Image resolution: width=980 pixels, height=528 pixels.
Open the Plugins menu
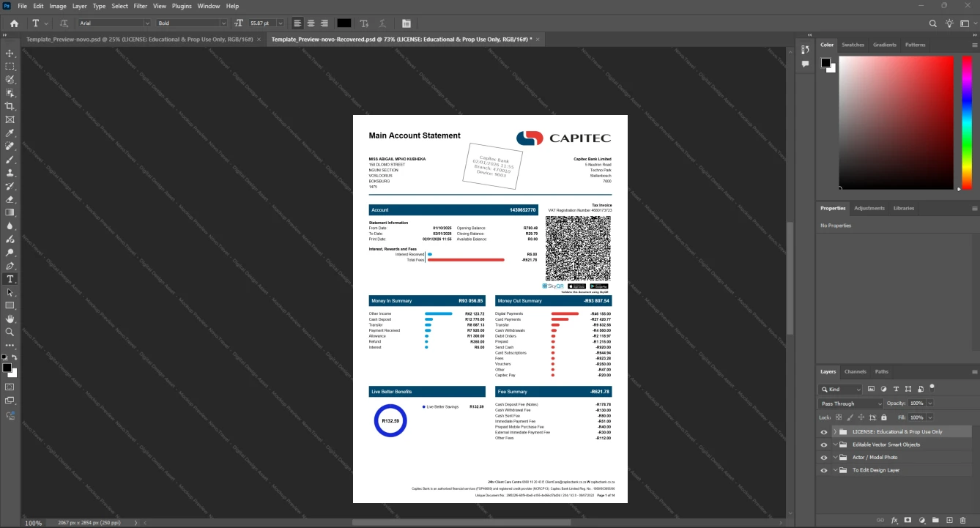(x=182, y=6)
